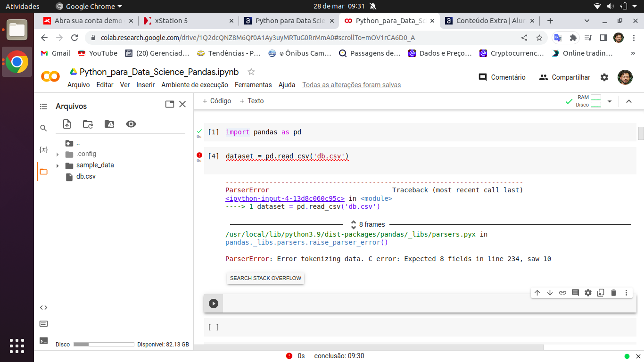The width and height of the screenshot is (644, 362).
Task: Open the ipython-input-4 traceback link
Action: 285,198
